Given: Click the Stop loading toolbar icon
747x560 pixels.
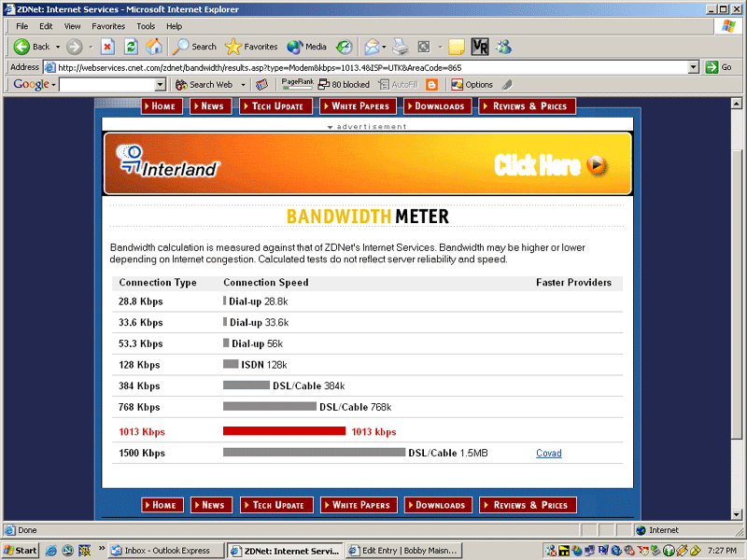Looking at the screenshot, I should pos(107,47).
